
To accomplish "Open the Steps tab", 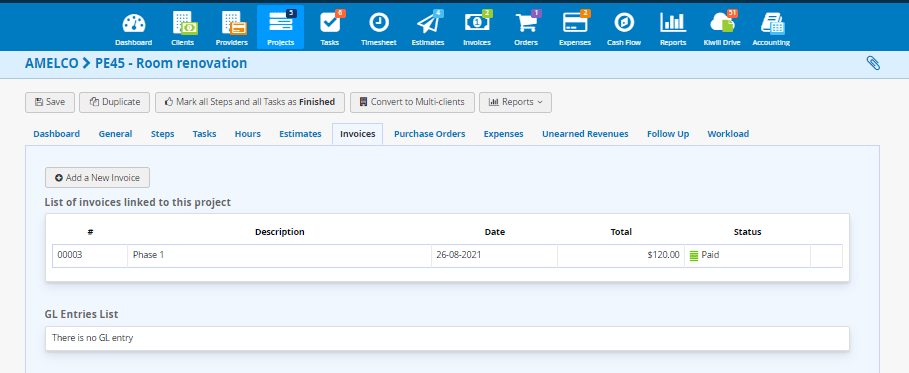I will (x=162, y=134).
